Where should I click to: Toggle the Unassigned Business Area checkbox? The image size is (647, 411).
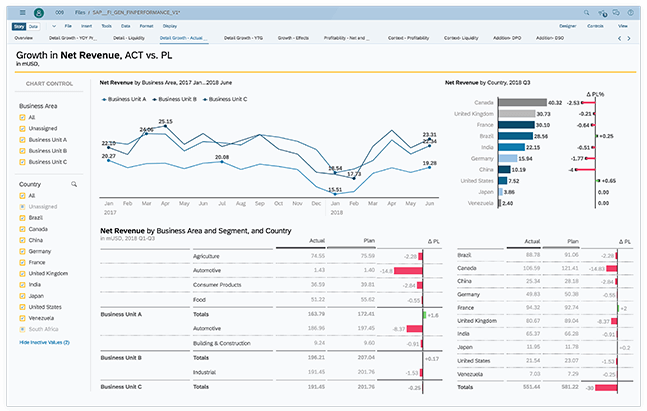pyautogui.click(x=23, y=129)
